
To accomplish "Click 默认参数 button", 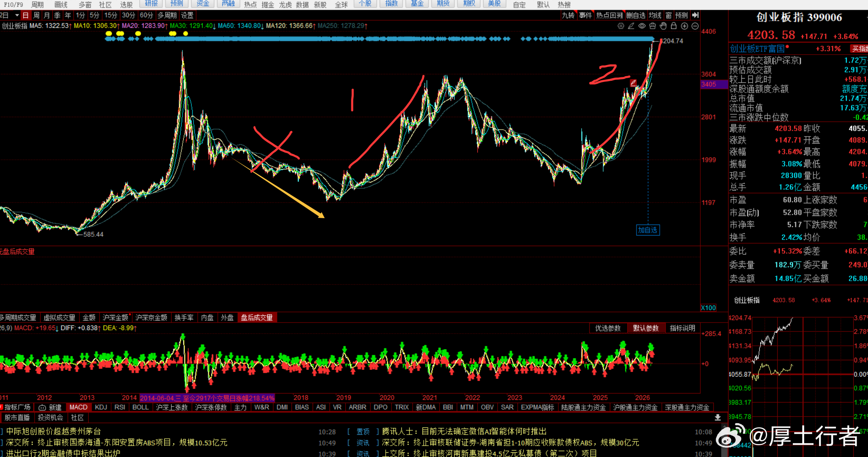I will point(646,328).
